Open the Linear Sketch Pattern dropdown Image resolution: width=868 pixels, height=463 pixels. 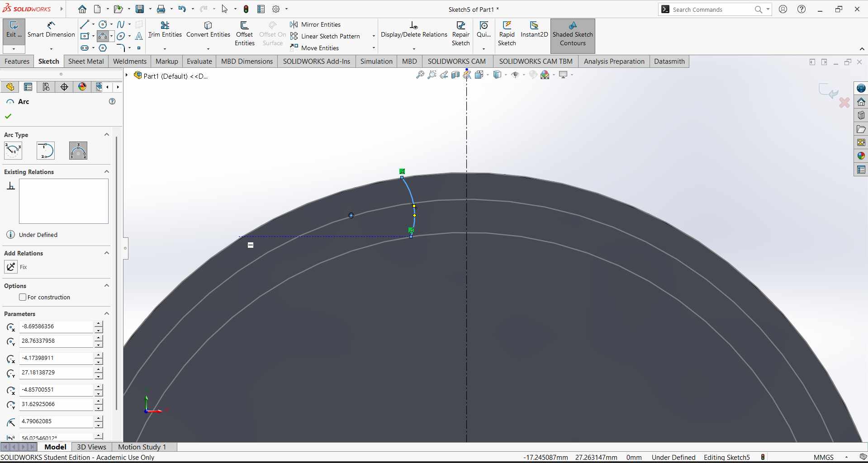(x=374, y=36)
